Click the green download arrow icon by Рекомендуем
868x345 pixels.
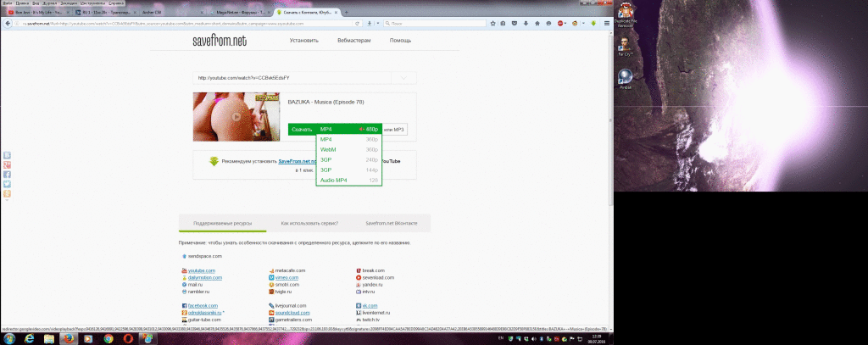tap(214, 161)
